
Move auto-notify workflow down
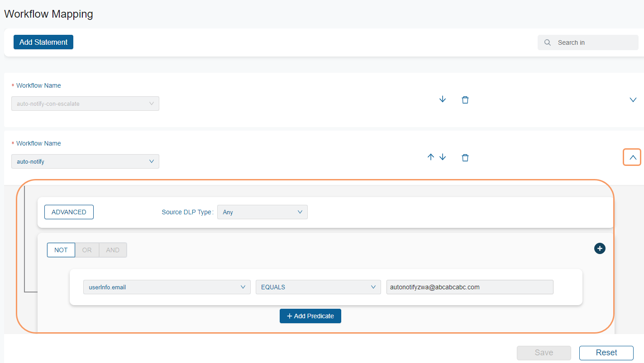443,157
